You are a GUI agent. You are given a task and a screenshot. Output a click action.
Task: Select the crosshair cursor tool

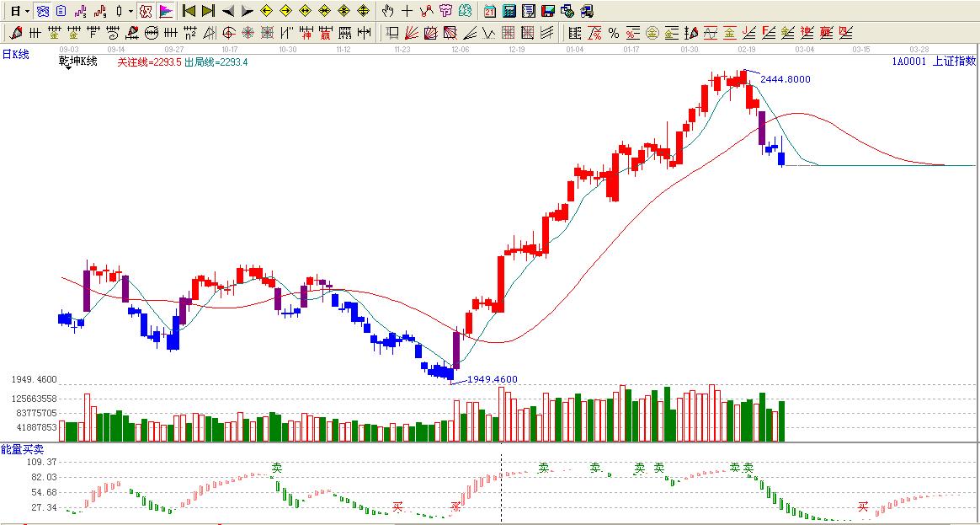click(407, 11)
